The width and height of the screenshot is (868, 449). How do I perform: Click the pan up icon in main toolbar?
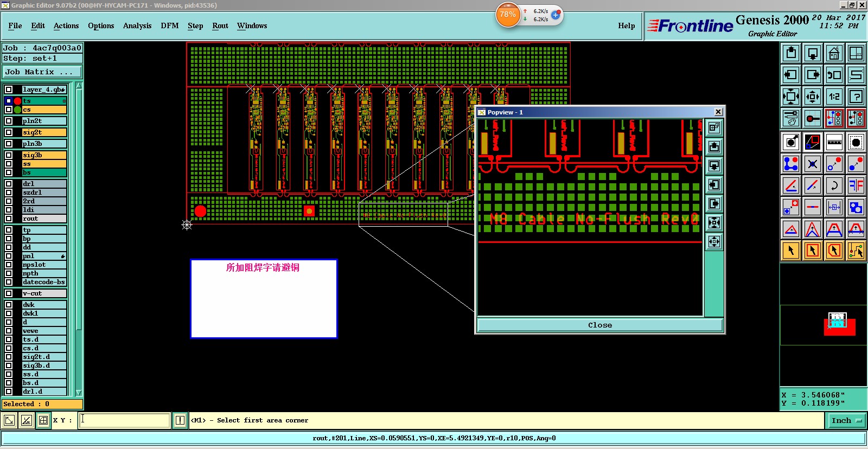[x=791, y=53]
